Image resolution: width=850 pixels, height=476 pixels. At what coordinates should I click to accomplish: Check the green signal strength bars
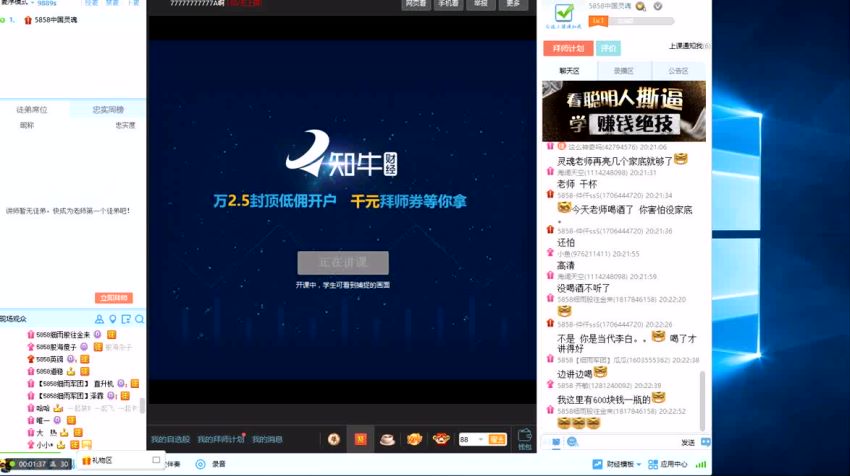point(701,464)
